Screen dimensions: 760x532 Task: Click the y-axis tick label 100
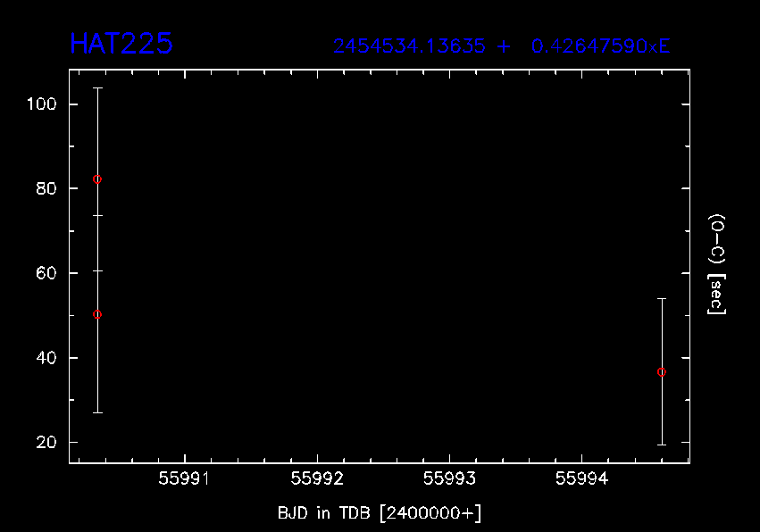click(42, 104)
